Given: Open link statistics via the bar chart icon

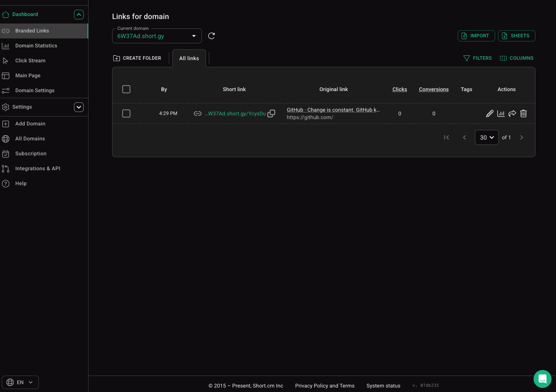Looking at the screenshot, I should coord(501,113).
